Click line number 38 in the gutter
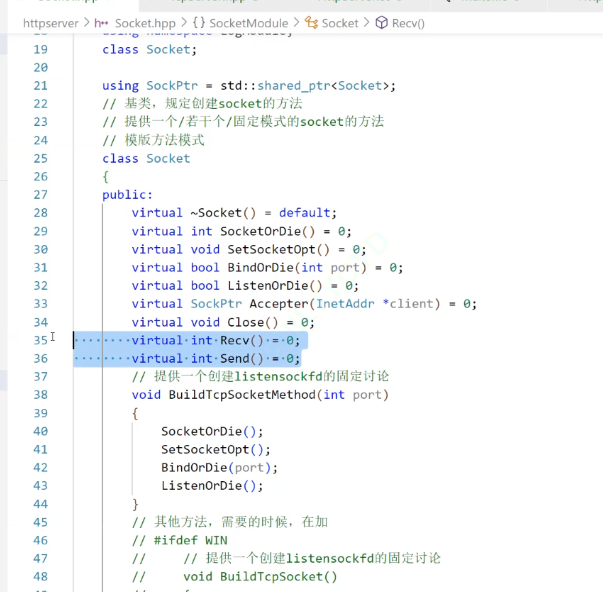This screenshot has height=592, width=603. (x=40, y=394)
